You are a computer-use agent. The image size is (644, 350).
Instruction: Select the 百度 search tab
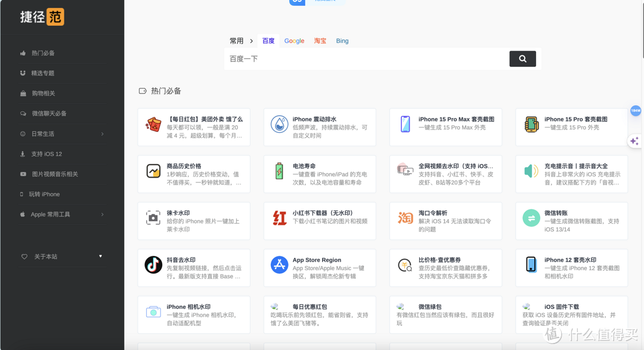[x=268, y=41]
